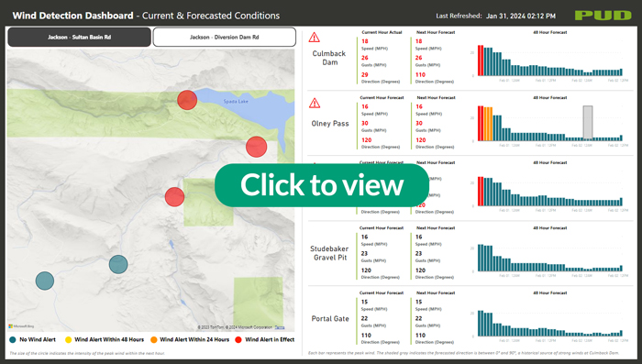
Task: Click the orange bars in Olney Pass forecast chart
Action: [x=488, y=124]
